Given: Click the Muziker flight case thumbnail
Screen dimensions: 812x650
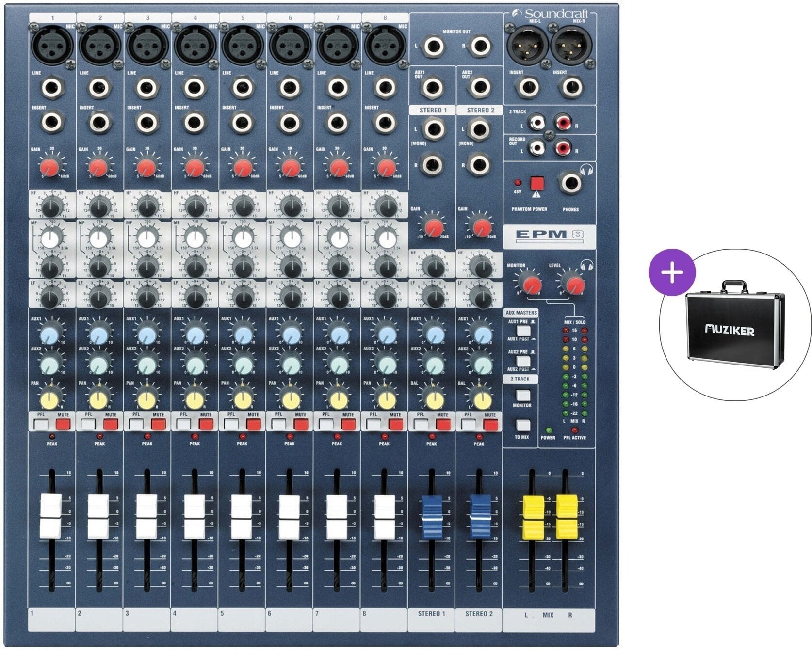Looking at the screenshot, I should [x=735, y=325].
